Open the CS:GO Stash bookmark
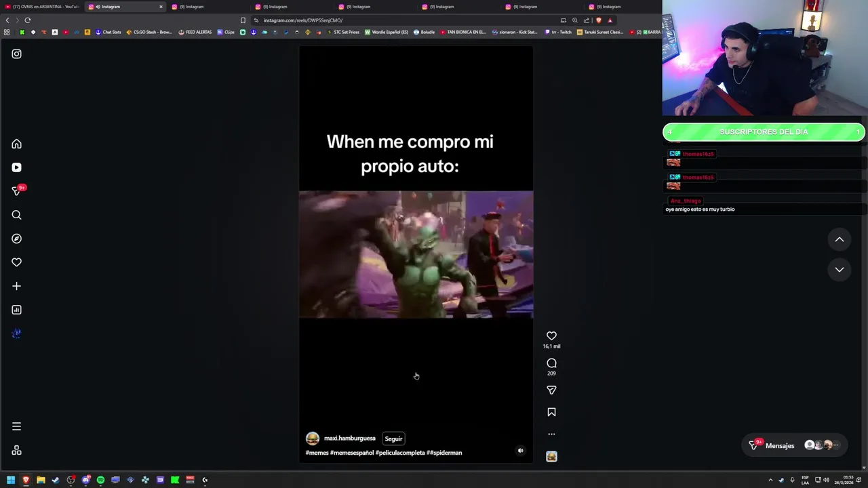The image size is (868, 488). coord(149,32)
